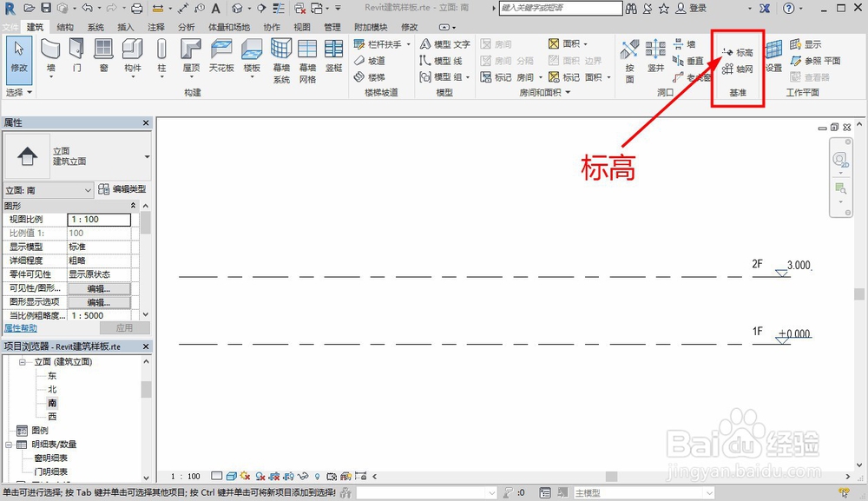Click the Open folder icon
This screenshot has width=868, height=501.
[x=30, y=8]
